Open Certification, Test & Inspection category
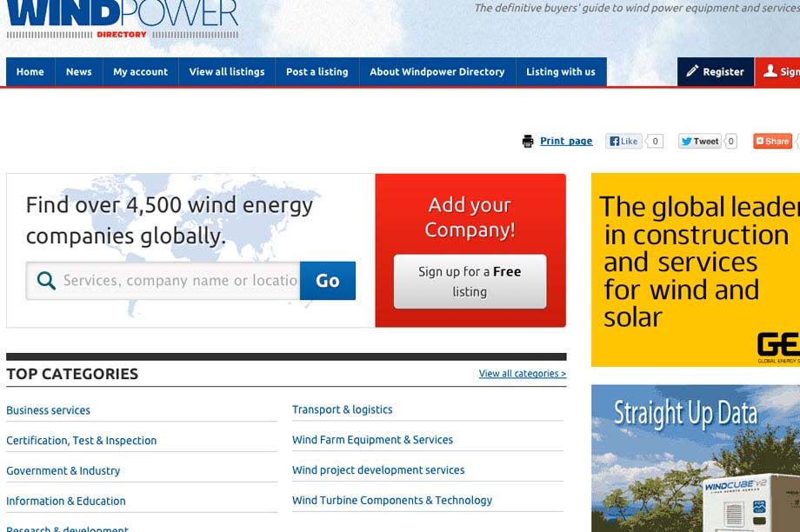Viewport: 800px width, 532px height. (82, 440)
